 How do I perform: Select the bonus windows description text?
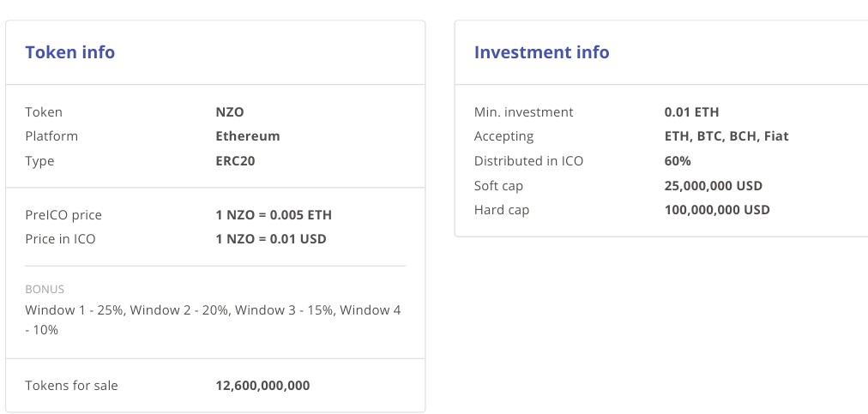pos(213,320)
